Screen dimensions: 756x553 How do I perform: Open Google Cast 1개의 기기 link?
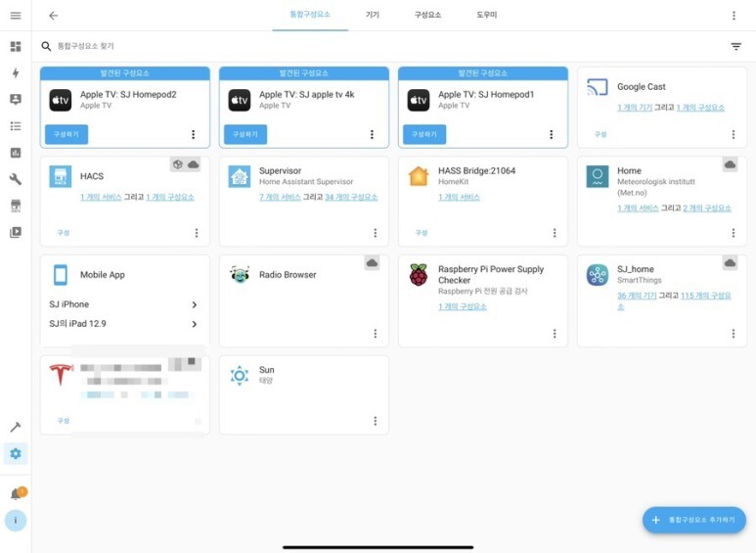pyautogui.click(x=635, y=107)
